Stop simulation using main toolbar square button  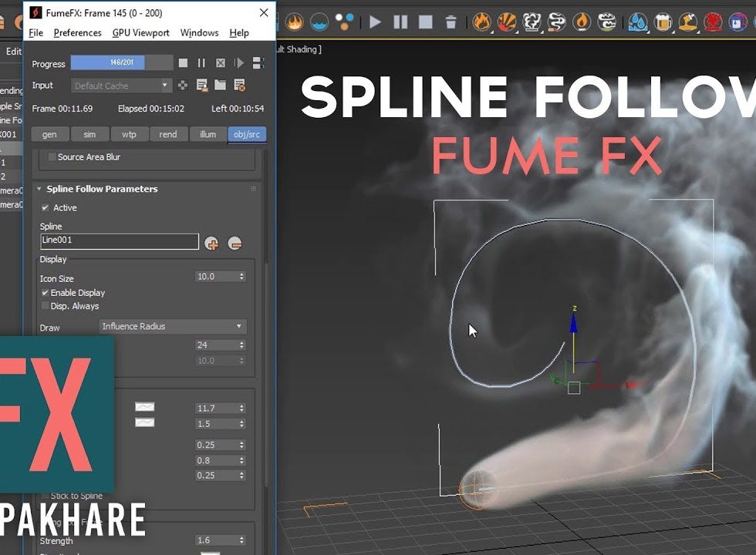tap(425, 22)
